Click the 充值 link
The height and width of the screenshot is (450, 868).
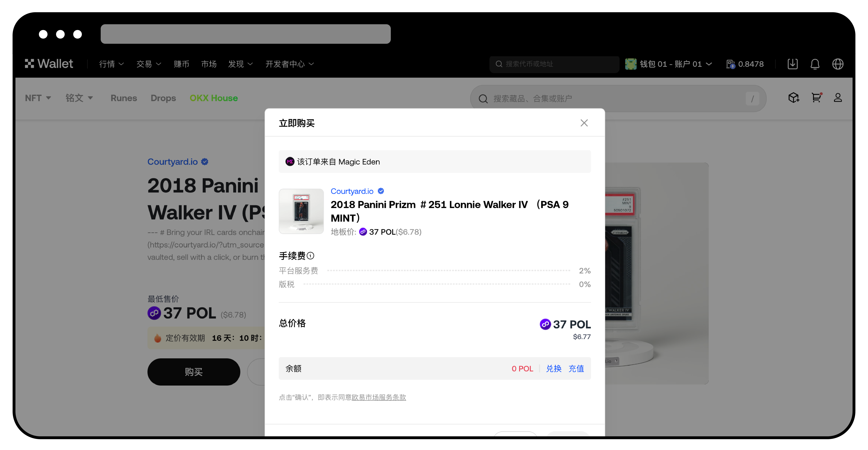click(x=576, y=369)
